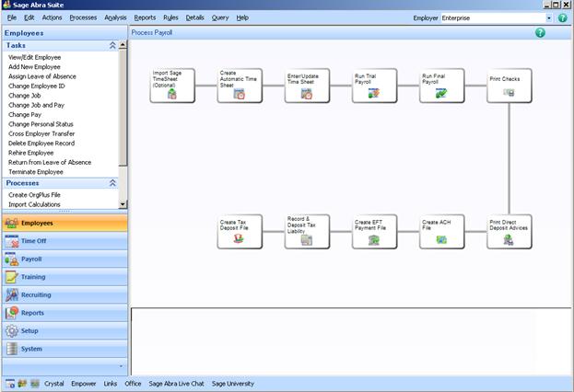The height and width of the screenshot is (392, 574).
Task: Collapse the Processes panel section
Action: point(112,183)
